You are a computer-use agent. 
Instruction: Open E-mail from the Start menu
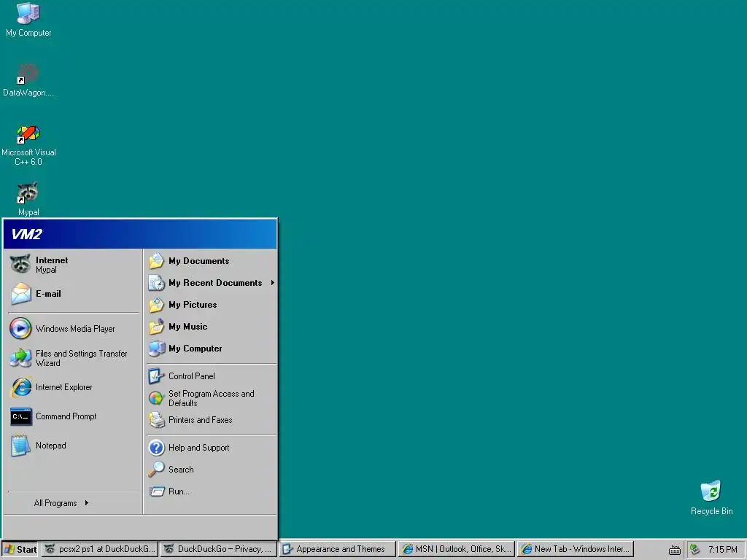74,294
